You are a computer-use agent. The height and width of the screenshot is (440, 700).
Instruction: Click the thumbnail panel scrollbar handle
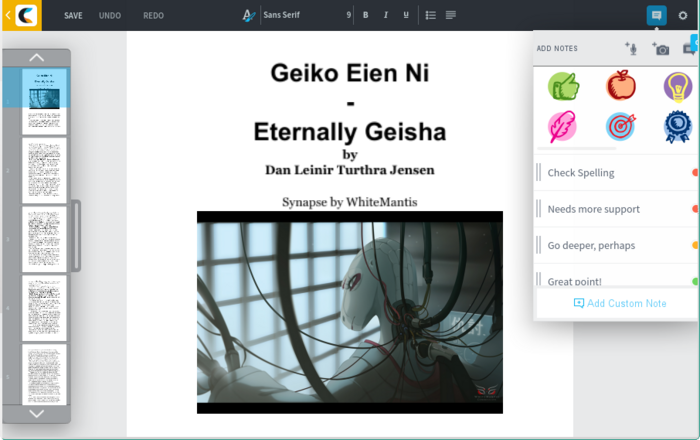coord(76,236)
